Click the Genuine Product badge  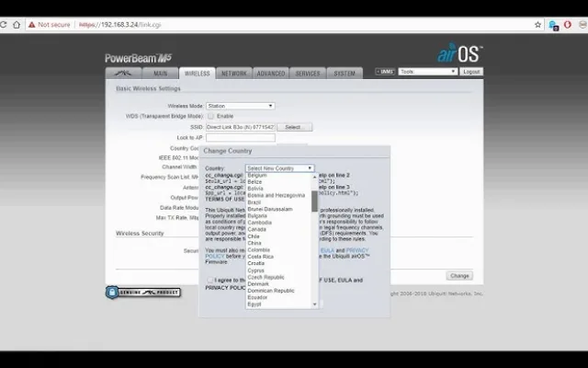click(143, 293)
